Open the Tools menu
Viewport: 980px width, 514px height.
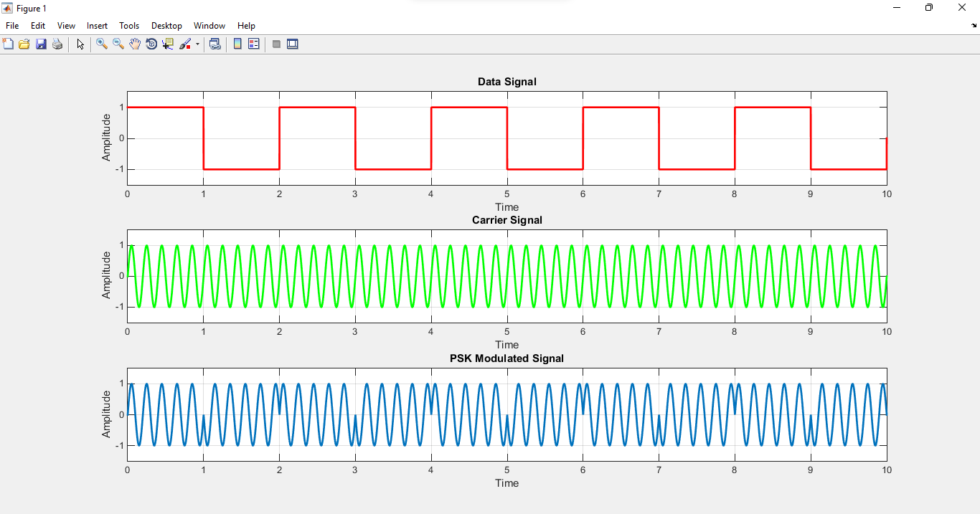click(x=129, y=26)
